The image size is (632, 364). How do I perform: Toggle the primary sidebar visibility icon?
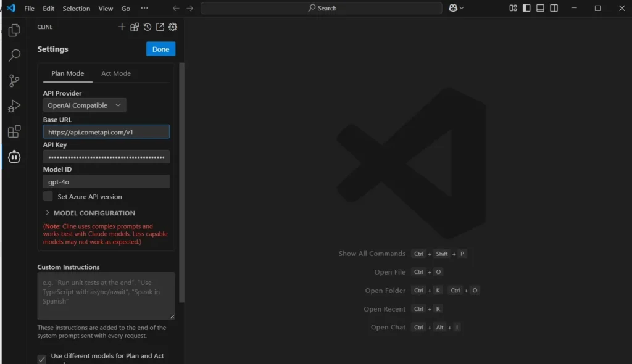[x=525, y=8]
